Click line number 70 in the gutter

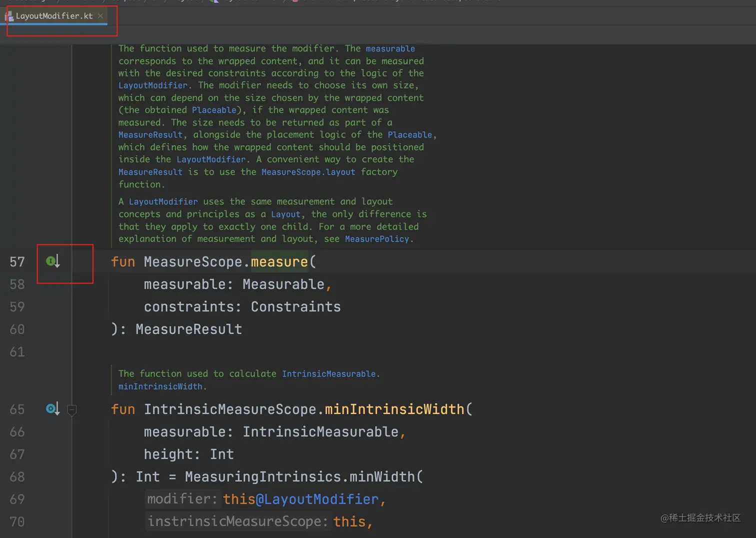point(17,522)
